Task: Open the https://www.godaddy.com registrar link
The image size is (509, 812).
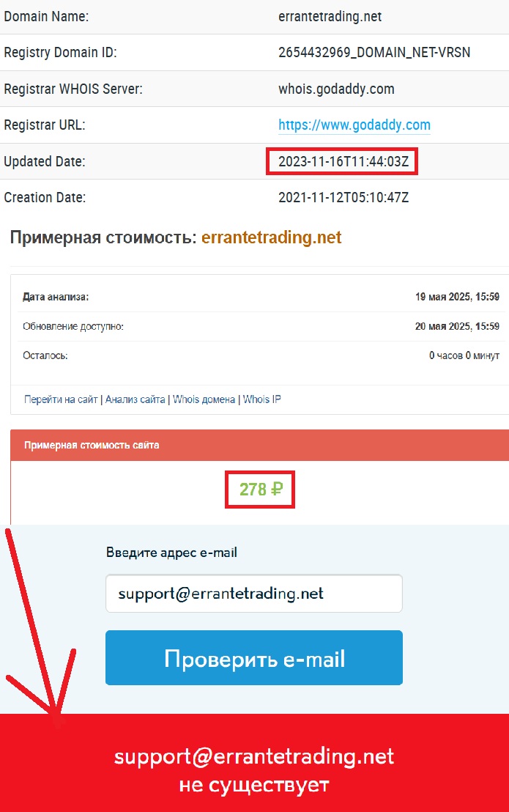Action: pos(354,125)
